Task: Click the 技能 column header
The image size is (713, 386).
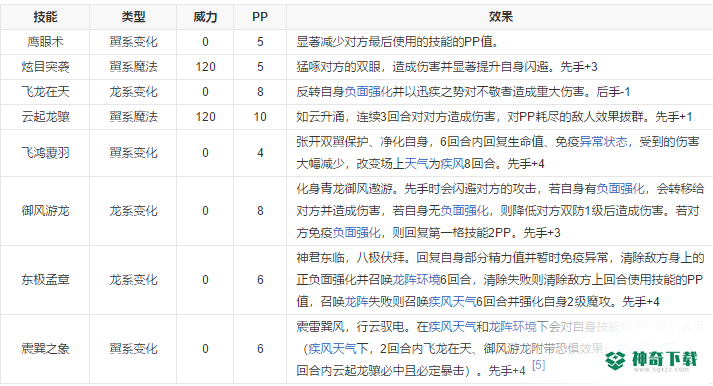Action: click(45, 17)
